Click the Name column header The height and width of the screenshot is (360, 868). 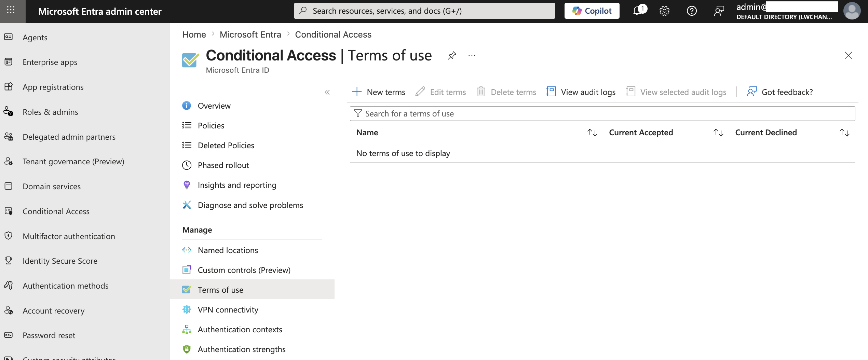click(x=367, y=133)
